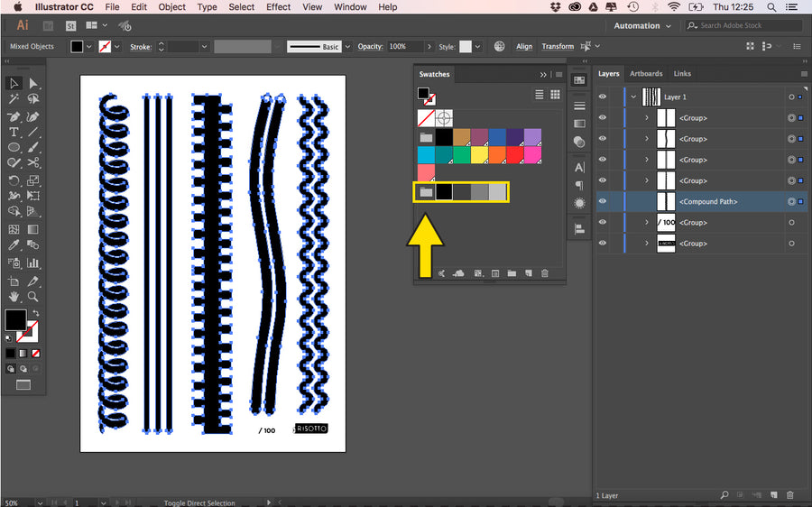812x507 pixels.
Task: Pick the orange color swatch
Action: click(x=496, y=154)
